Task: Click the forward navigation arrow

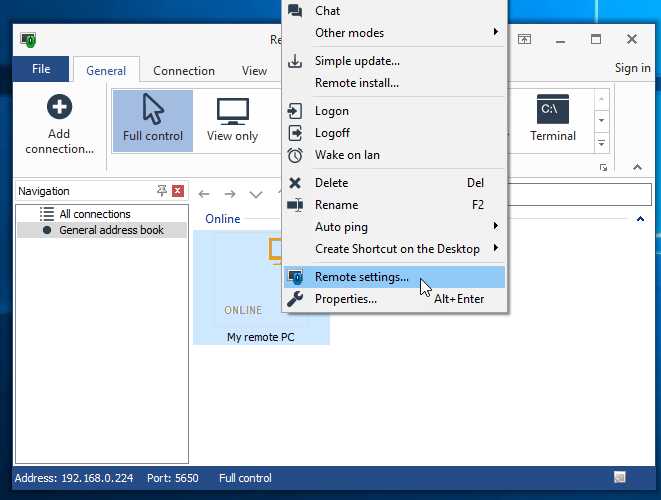Action: point(230,194)
